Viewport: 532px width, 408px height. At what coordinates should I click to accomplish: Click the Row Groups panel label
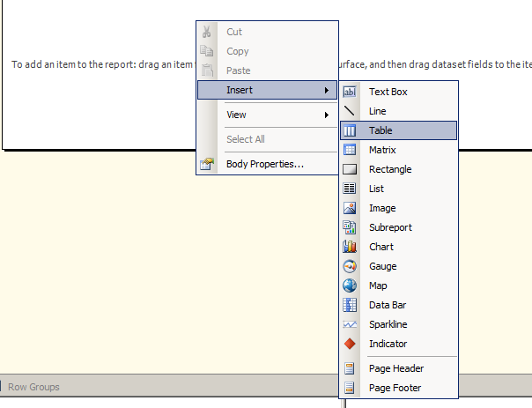pyautogui.click(x=33, y=387)
